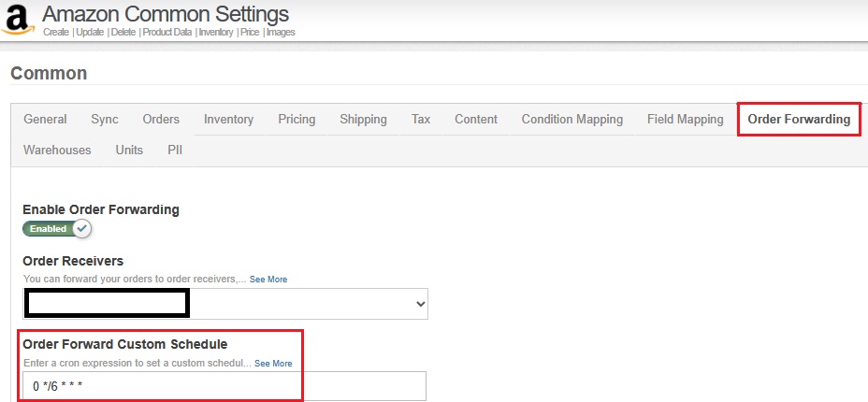The image size is (868, 402).
Task: Click the Order Forward Custom Schedule label
Action: tap(125, 344)
